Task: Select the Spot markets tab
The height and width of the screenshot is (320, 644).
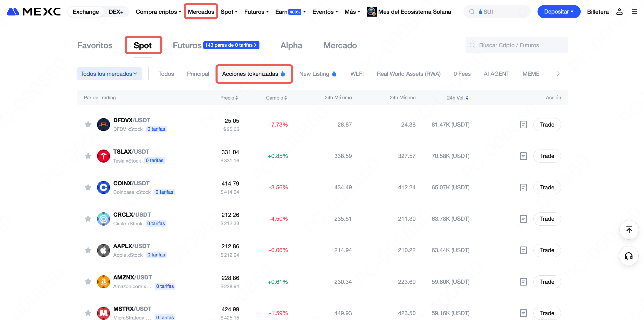Action: (142, 45)
